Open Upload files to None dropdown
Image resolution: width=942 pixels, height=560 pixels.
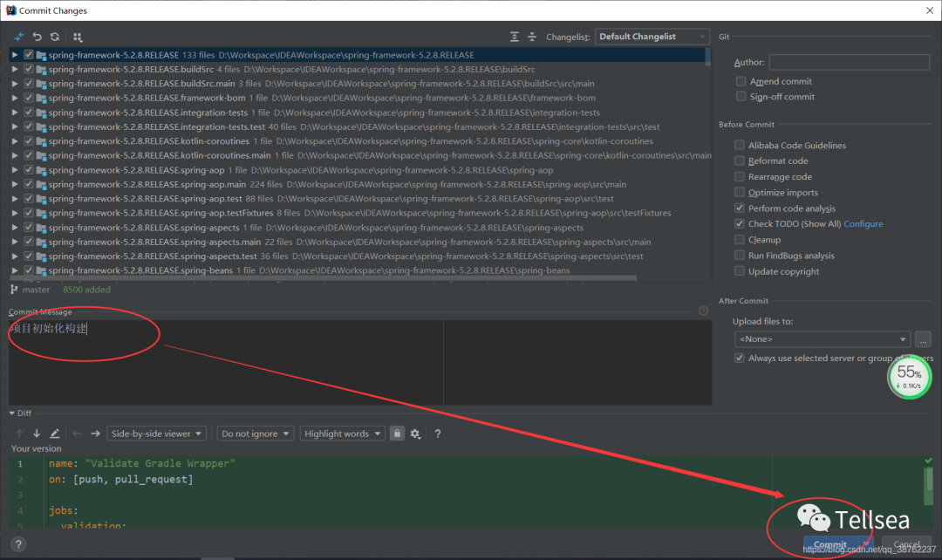pos(822,339)
